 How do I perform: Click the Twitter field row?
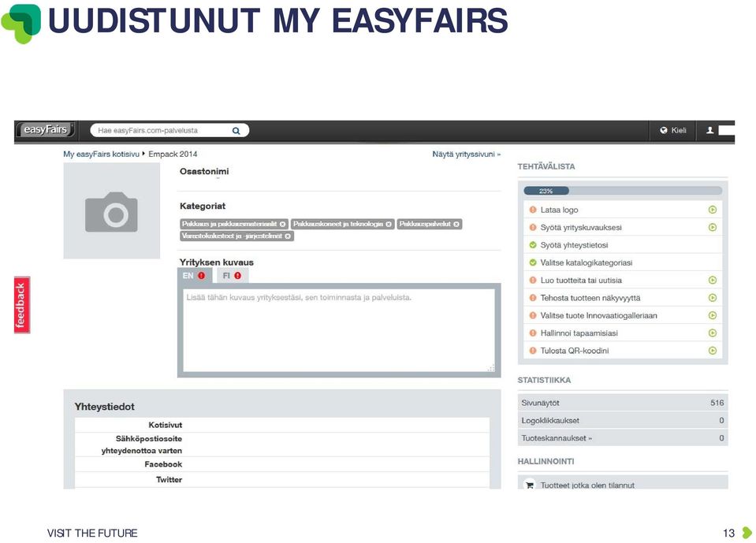[282, 479]
